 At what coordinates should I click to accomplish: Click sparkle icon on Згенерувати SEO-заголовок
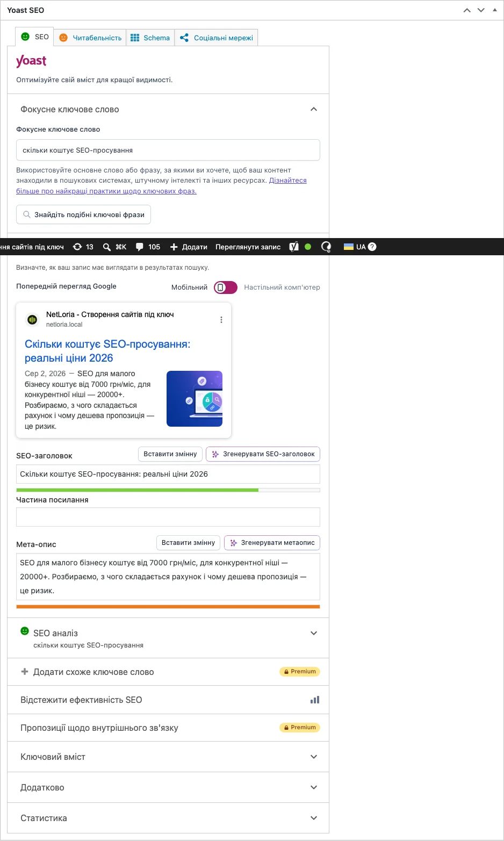[x=215, y=454]
